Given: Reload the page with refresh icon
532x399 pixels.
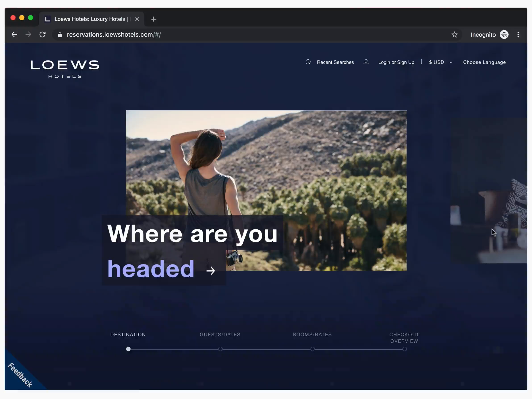Looking at the screenshot, I should tap(43, 35).
